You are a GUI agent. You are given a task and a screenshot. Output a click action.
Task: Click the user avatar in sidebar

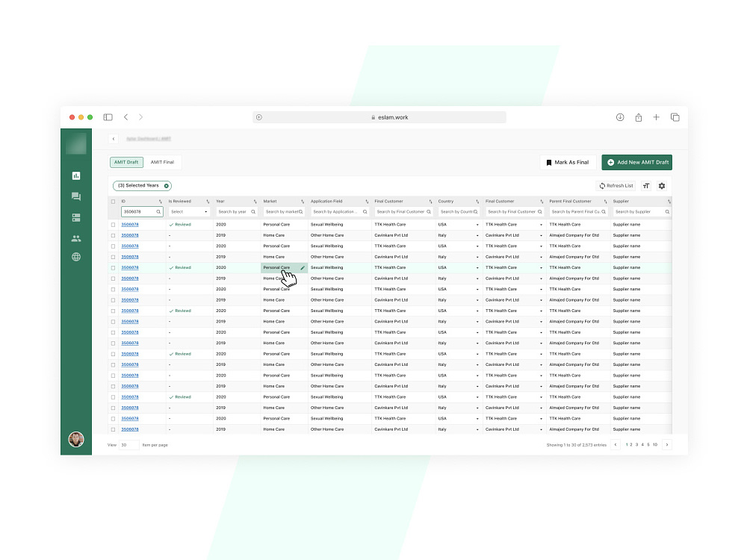pos(76,439)
